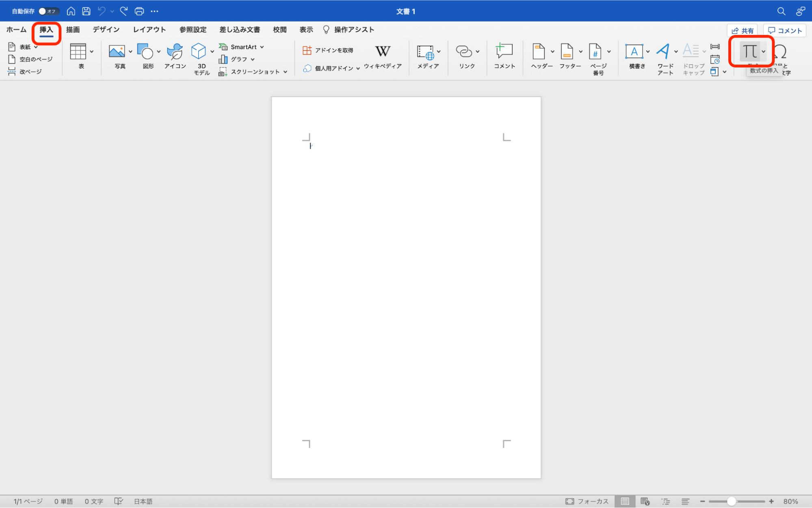Open the Home (ホーム) tab
812x508 pixels.
click(x=16, y=30)
